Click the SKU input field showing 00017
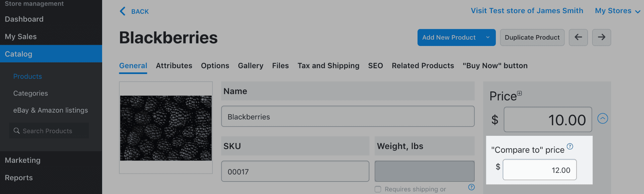 [295, 172]
